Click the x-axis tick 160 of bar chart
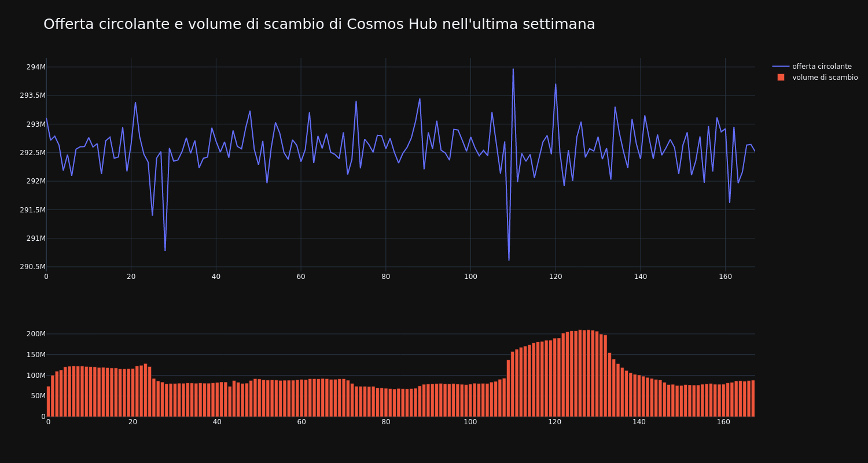Image resolution: width=868 pixels, height=463 pixels. [723, 422]
